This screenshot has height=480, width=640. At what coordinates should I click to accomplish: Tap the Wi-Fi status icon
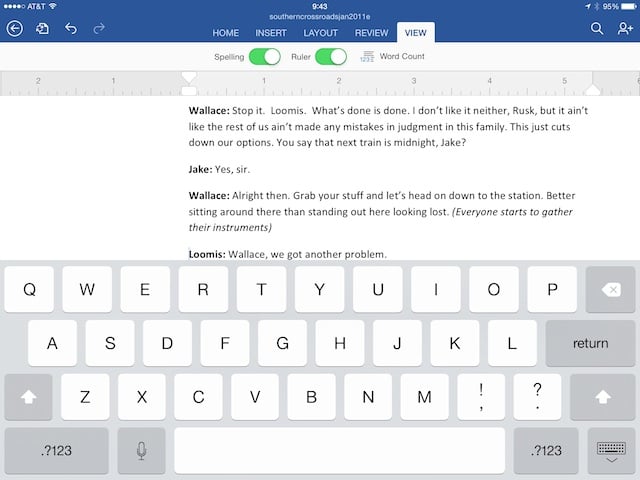pos(53,6)
